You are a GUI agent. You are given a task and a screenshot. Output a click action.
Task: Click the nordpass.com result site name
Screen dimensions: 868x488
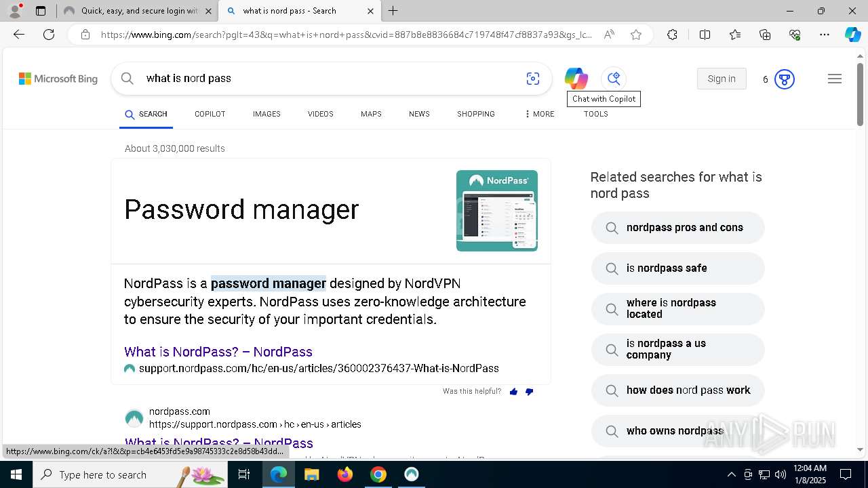180,411
